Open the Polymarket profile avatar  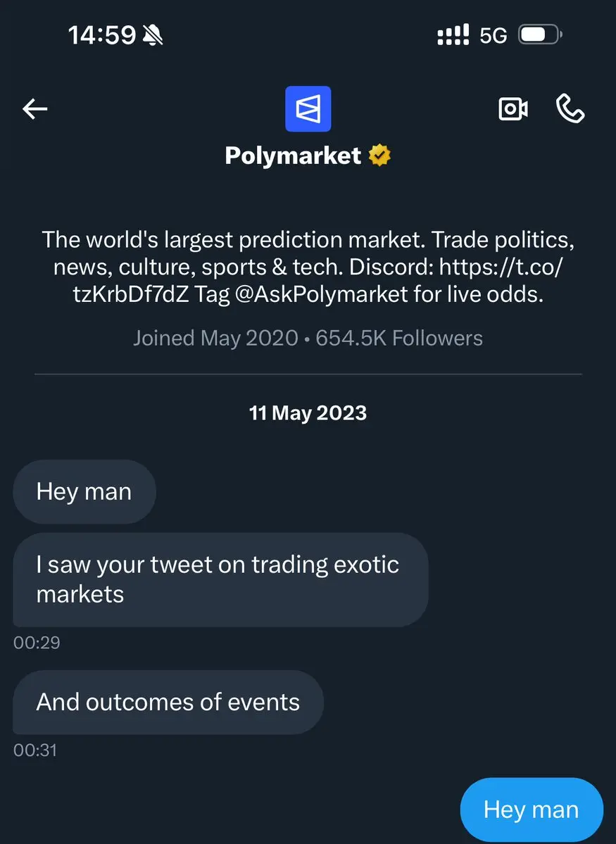(x=308, y=108)
